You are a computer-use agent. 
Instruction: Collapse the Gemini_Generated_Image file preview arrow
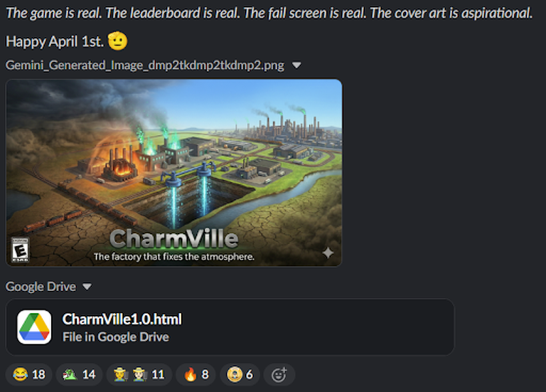coord(296,65)
